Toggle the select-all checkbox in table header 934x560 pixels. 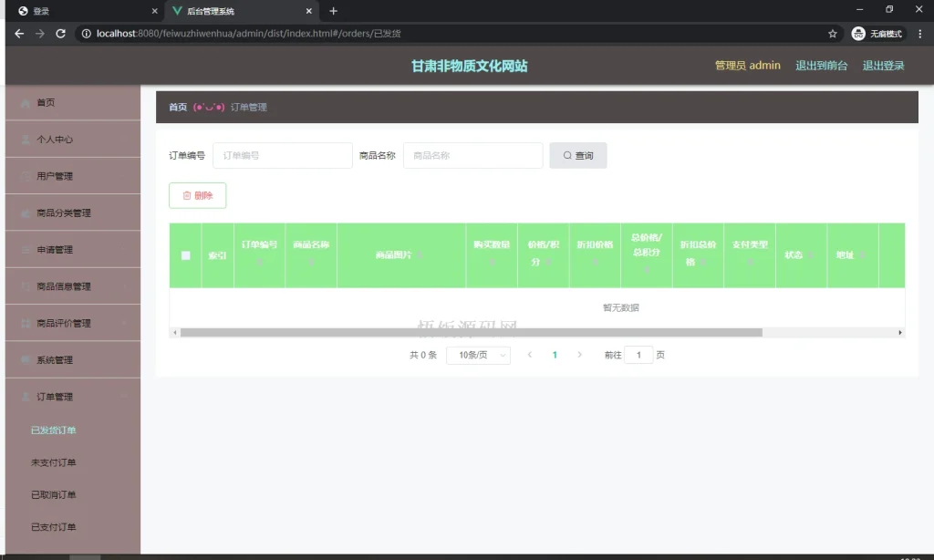(185, 255)
